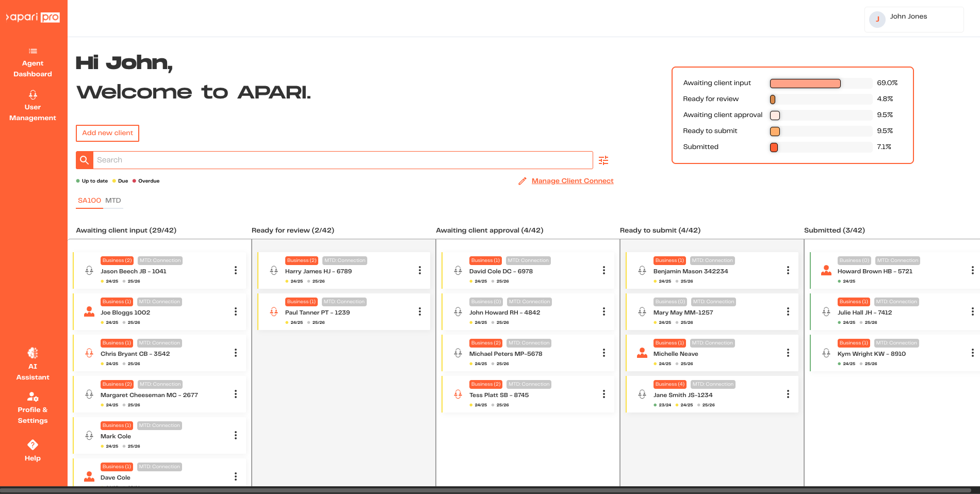Image resolution: width=980 pixels, height=494 pixels.
Task: Click the headset icon on Kym Wright card
Action: pyautogui.click(x=826, y=353)
